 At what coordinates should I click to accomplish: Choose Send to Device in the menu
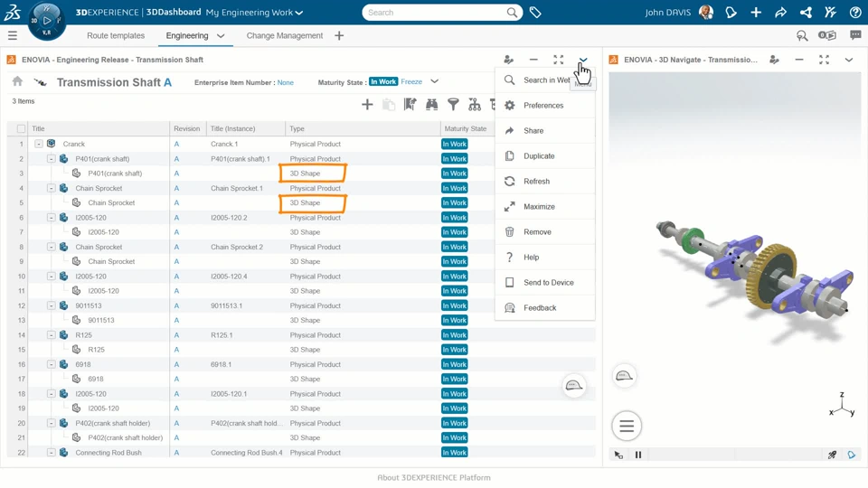coord(545,283)
